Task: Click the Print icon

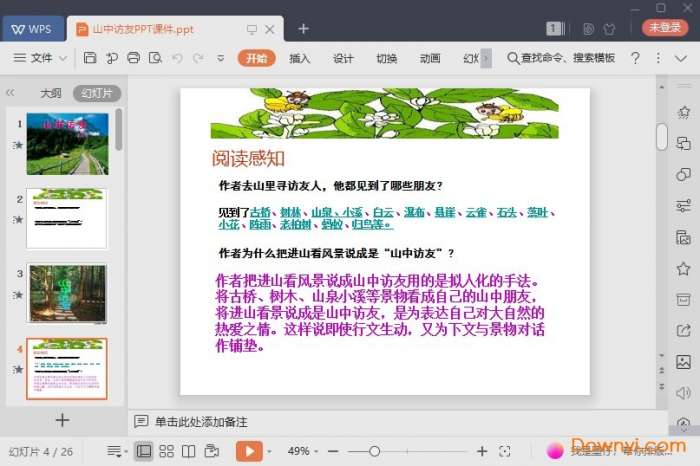Action: coord(133,58)
